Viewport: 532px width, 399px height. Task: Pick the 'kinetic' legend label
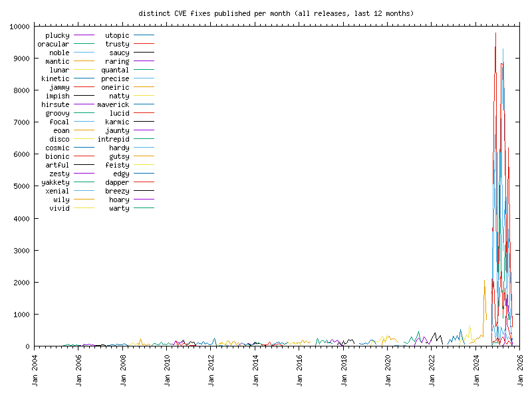coord(55,78)
